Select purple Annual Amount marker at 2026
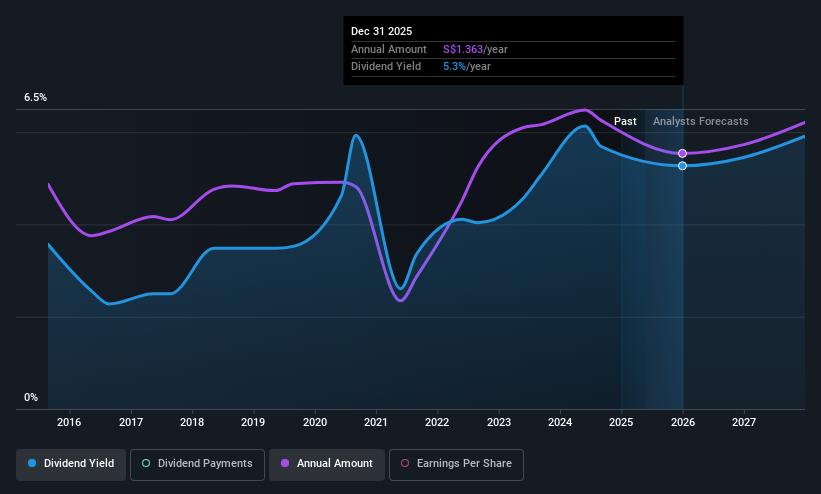Screen dimensions: 821x494 click(682, 153)
